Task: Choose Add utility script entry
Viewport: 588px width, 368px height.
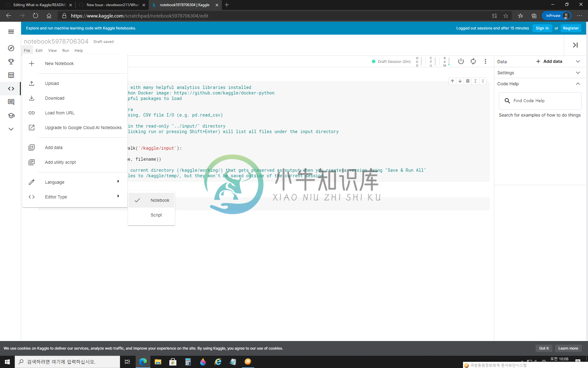Action: point(75,162)
